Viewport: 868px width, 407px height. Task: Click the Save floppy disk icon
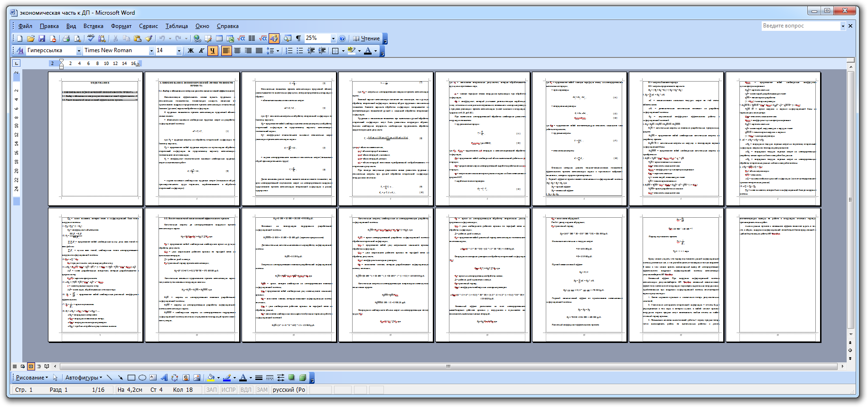pyautogui.click(x=42, y=38)
